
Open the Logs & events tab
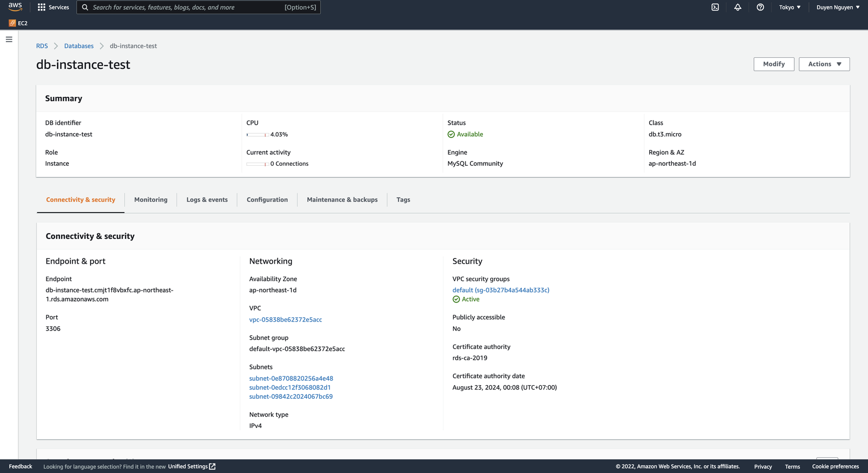click(x=207, y=200)
